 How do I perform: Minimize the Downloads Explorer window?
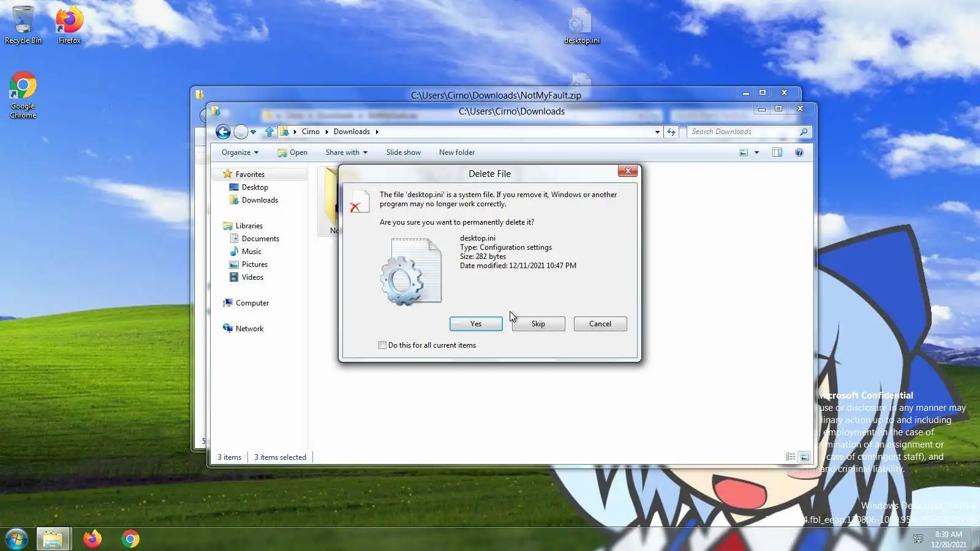click(762, 109)
